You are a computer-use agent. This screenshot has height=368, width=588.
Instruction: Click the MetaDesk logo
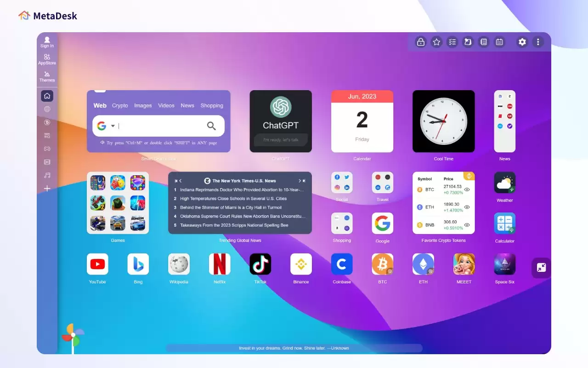click(x=47, y=16)
